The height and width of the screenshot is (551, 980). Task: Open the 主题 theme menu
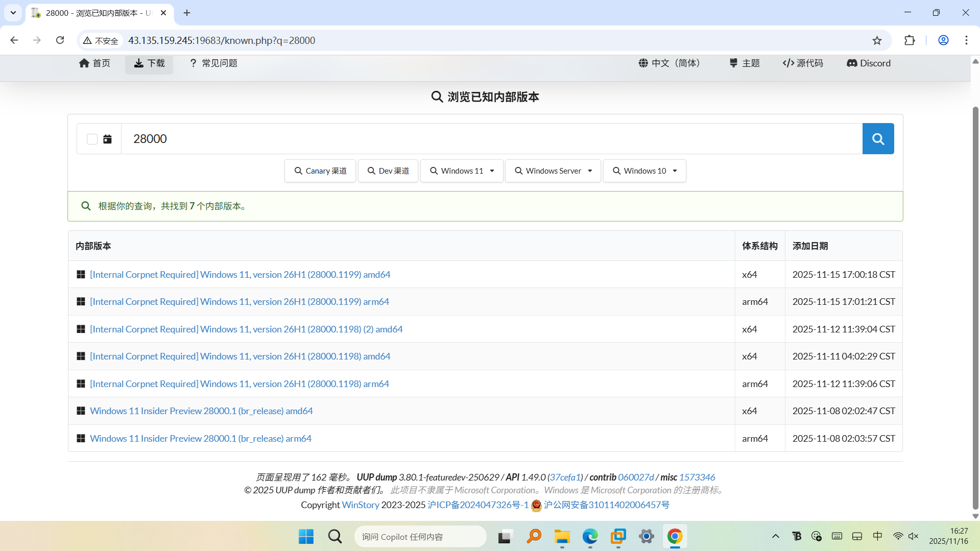[745, 63]
